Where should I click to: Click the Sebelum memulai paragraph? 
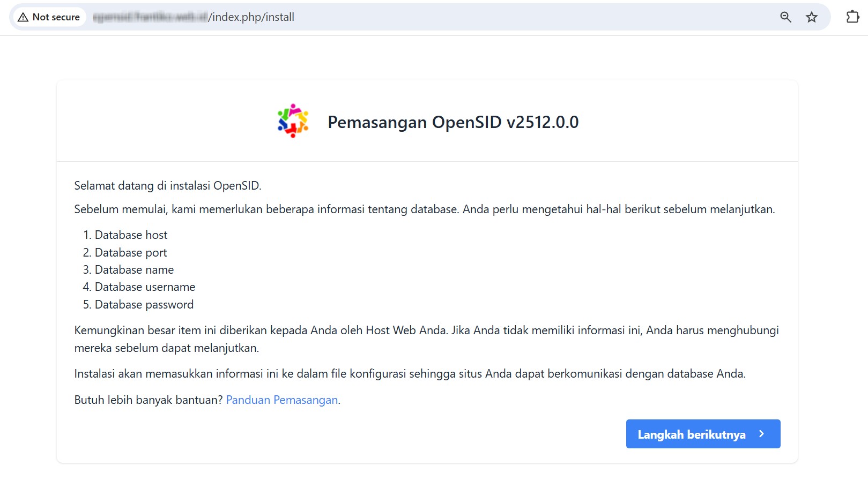click(x=424, y=209)
